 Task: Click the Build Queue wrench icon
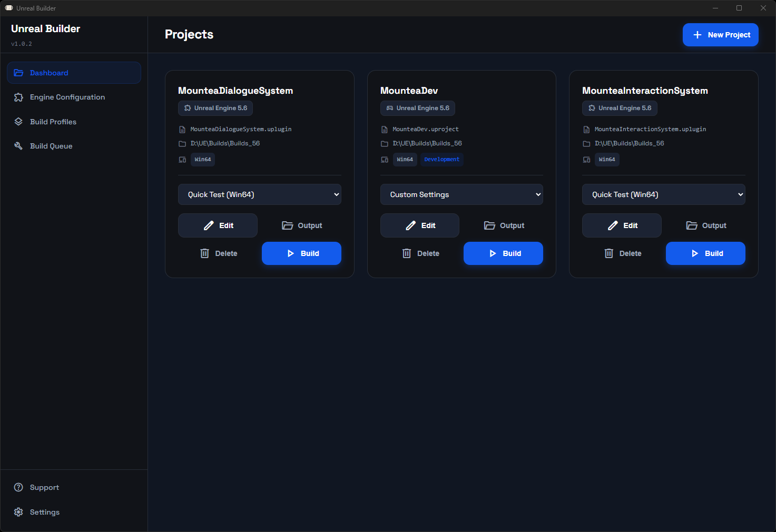pos(18,146)
